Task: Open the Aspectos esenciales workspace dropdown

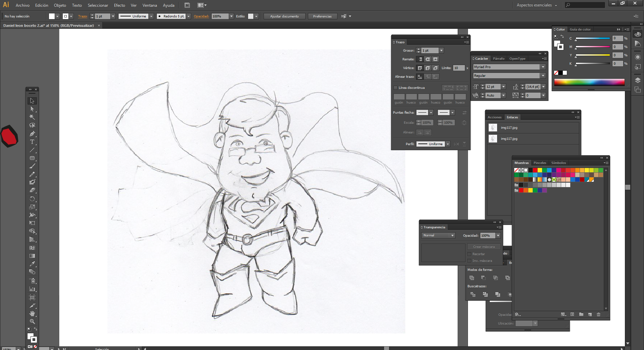Action: 537,5
